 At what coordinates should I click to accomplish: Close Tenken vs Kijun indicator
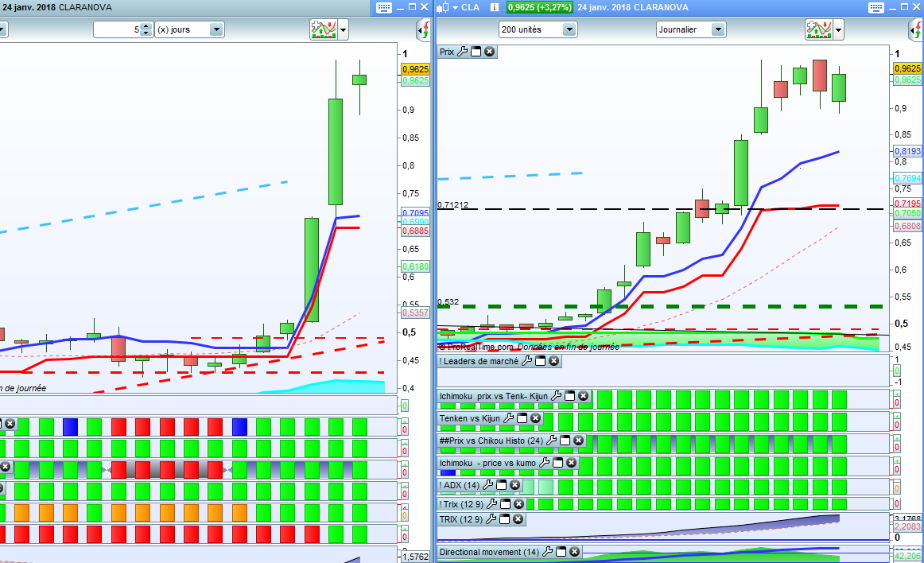(536, 418)
